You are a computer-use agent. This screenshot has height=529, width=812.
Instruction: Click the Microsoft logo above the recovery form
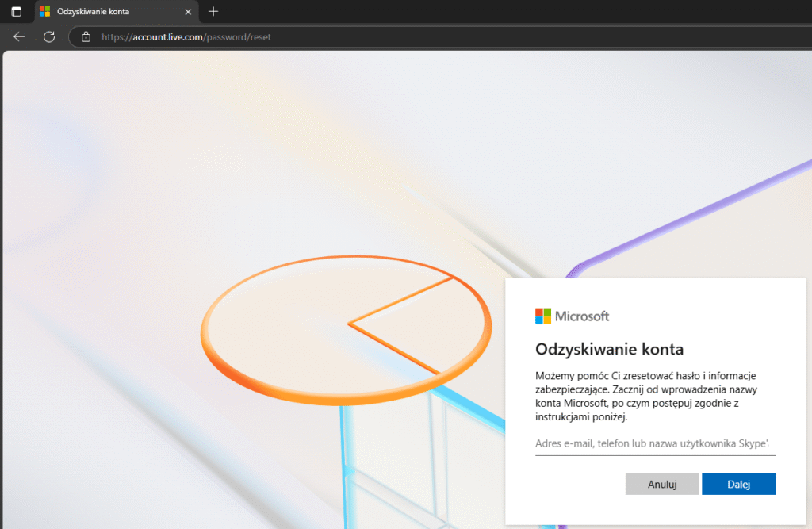(572, 316)
